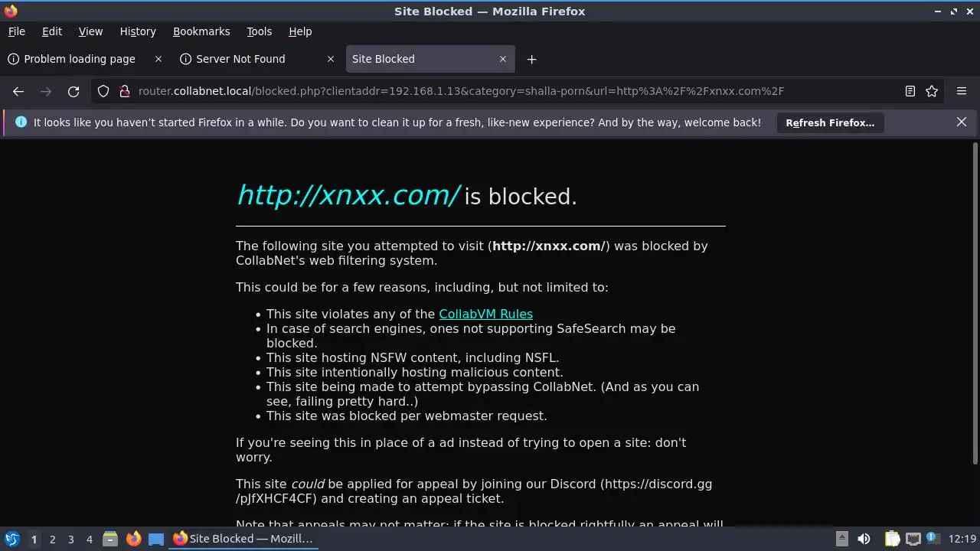Viewport: 980px width, 551px height.
Task: Switch to workspace 3
Action: click(70, 539)
